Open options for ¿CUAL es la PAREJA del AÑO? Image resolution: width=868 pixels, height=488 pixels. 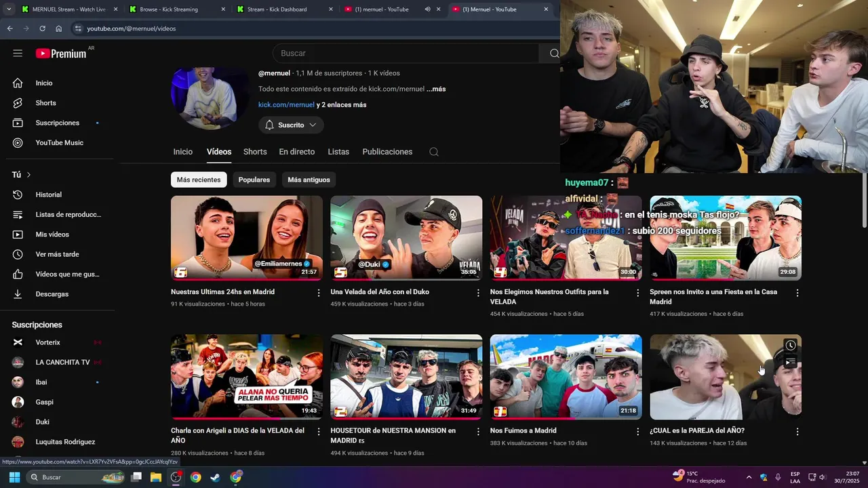(797, 432)
